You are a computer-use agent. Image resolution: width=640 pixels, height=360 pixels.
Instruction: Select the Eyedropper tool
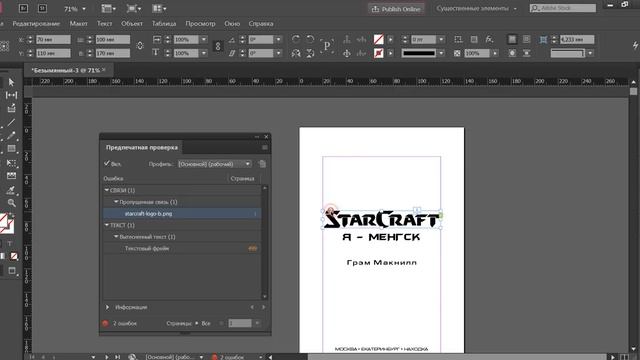[11, 189]
